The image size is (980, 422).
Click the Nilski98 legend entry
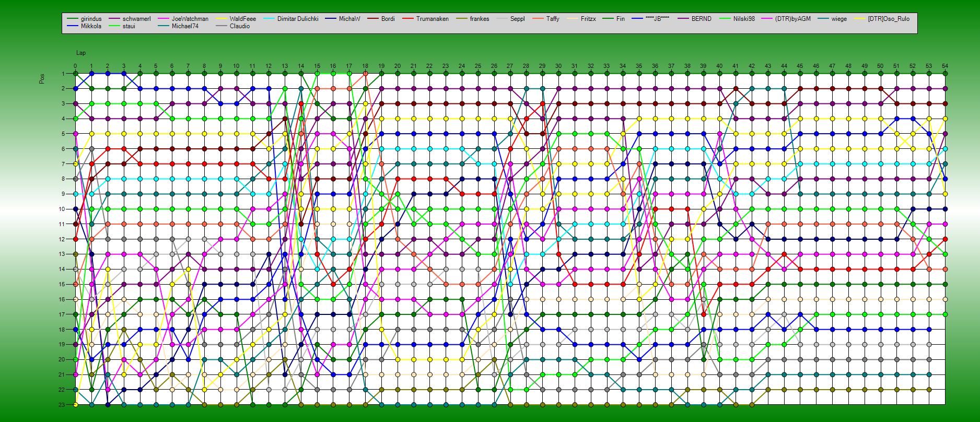click(744, 19)
